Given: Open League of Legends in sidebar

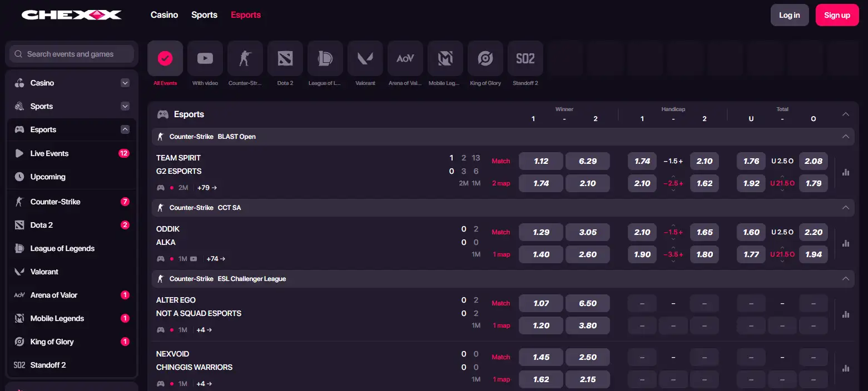Looking at the screenshot, I should 72,248.
